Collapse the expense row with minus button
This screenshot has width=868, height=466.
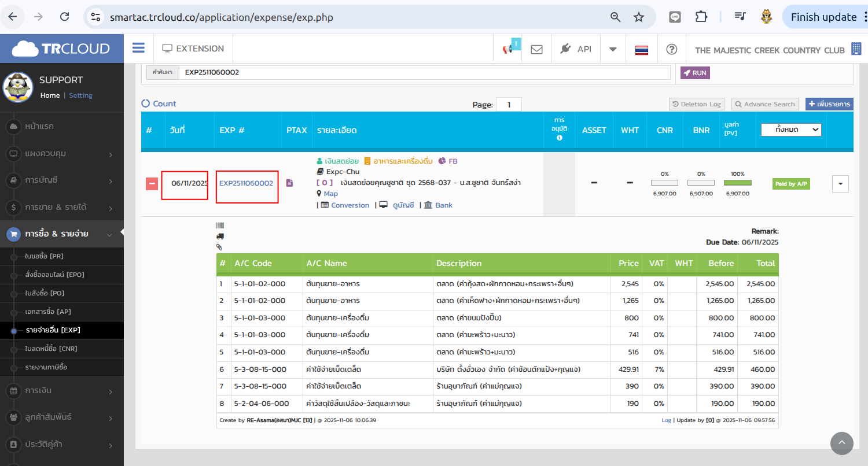[x=152, y=184]
